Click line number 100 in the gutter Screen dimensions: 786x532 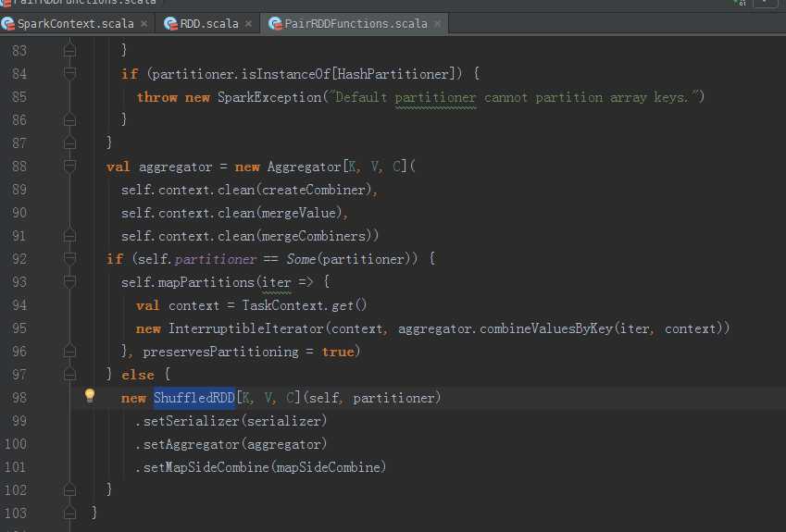click(x=15, y=444)
